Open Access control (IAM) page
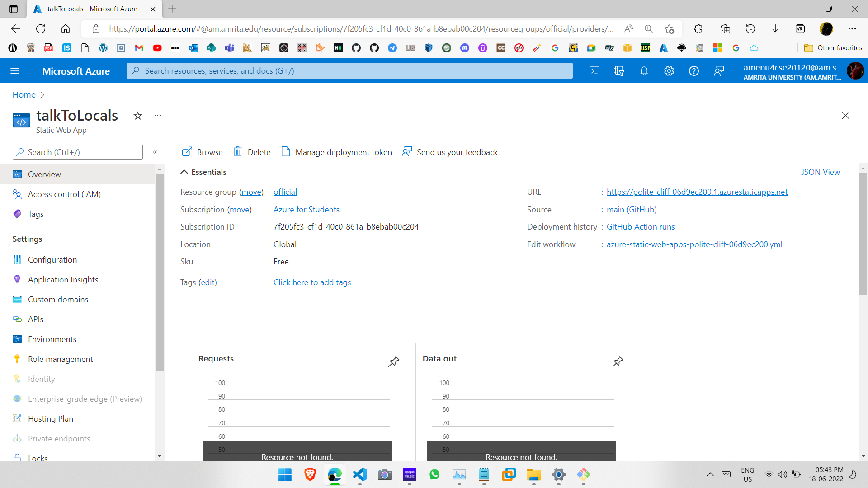 coord(64,194)
